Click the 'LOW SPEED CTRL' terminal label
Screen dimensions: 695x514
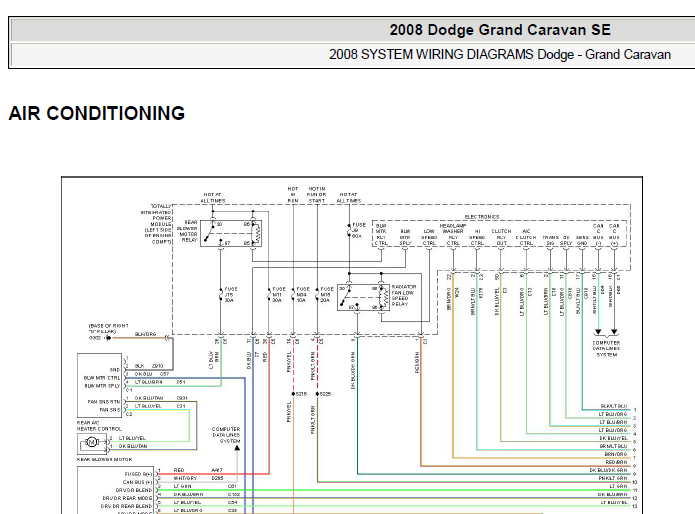point(429,237)
